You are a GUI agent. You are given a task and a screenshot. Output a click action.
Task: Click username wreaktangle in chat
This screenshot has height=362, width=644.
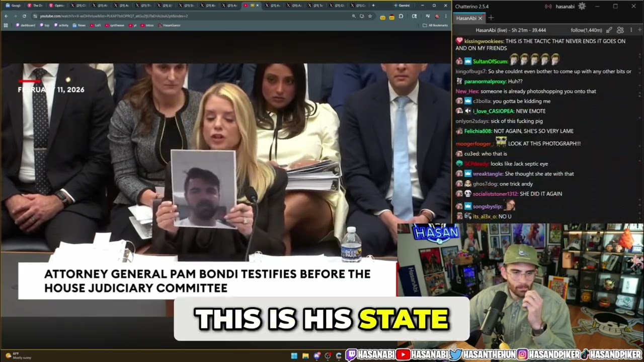[488, 173]
